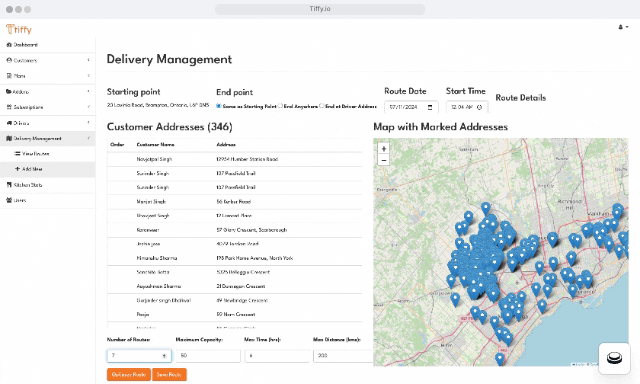Select End at Driver Address radio

322,106
